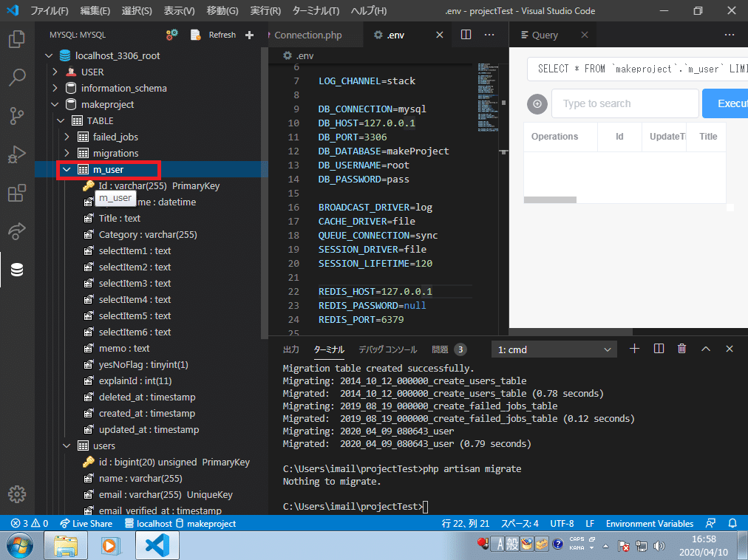
Task: Click the new query file icon beside Refresh
Action: (x=196, y=35)
